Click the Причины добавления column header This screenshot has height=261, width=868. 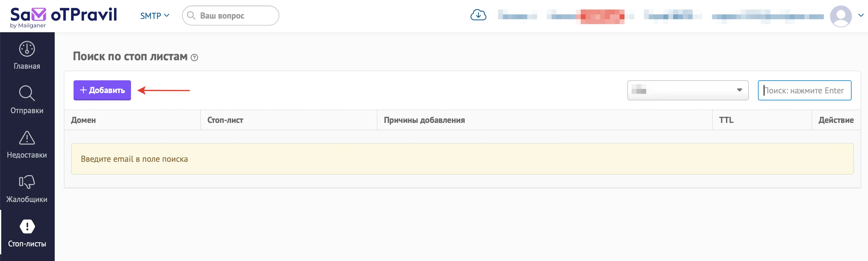click(x=424, y=120)
